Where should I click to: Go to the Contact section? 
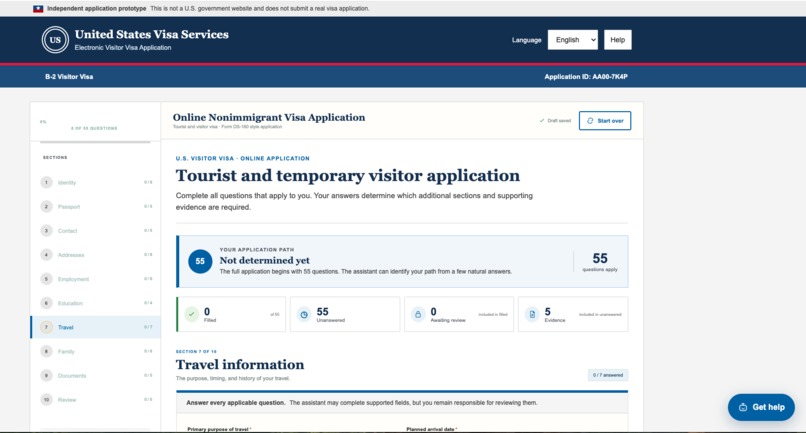(96, 231)
